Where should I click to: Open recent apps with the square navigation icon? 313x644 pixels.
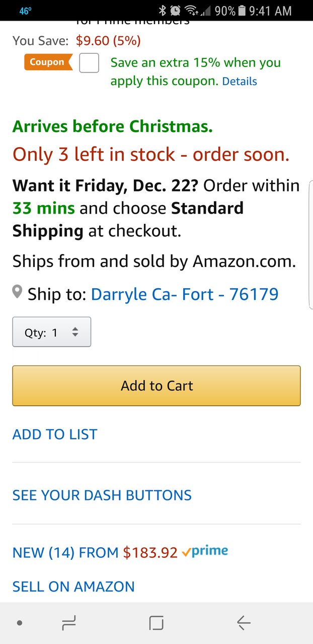coord(156,623)
